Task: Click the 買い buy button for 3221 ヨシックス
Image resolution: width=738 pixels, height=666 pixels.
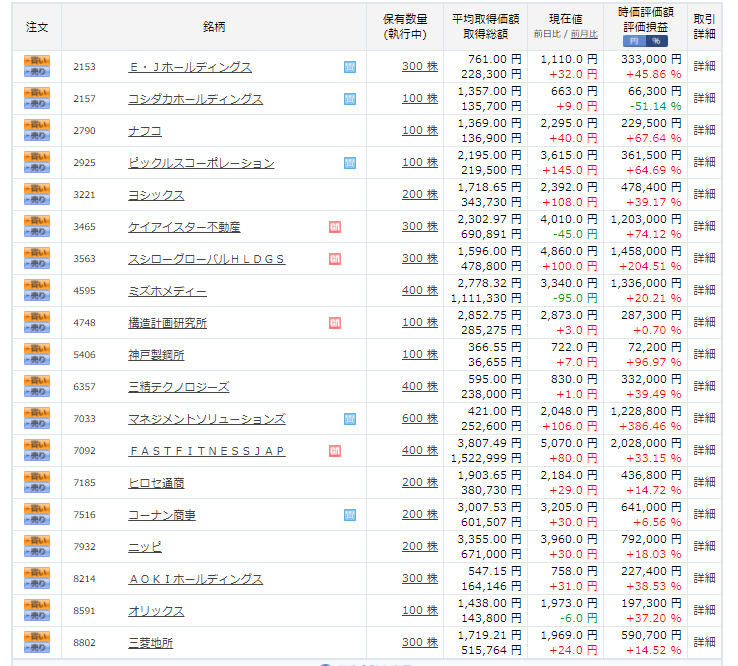Action: tap(37, 189)
